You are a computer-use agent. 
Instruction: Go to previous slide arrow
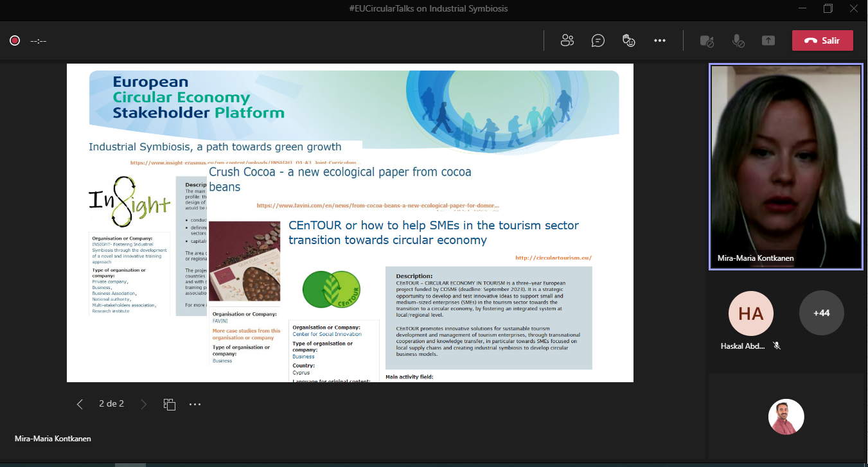pos(80,404)
